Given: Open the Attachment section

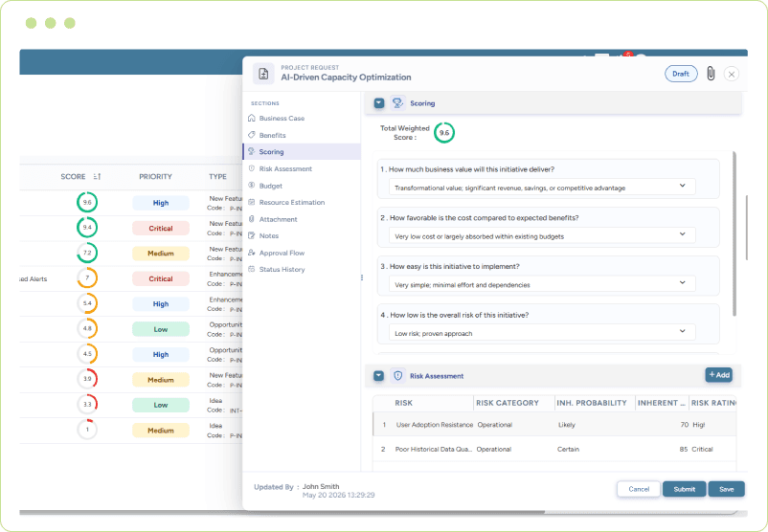Looking at the screenshot, I should coord(302,219).
